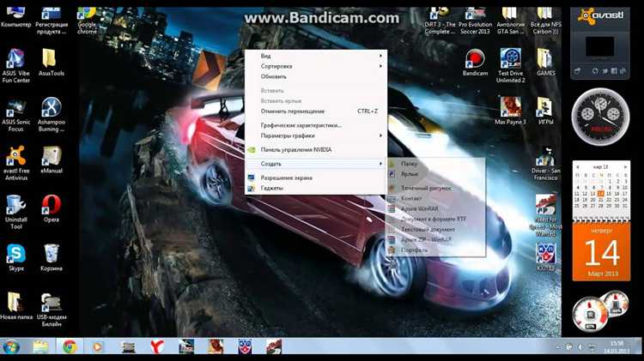Launch Opera browser desktop shortcut
The width and height of the screenshot is (644, 361).
point(52,209)
